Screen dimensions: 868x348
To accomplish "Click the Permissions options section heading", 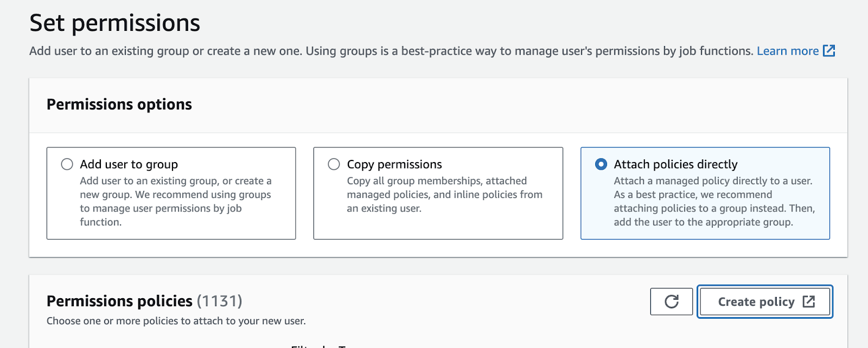I will 119,105.
